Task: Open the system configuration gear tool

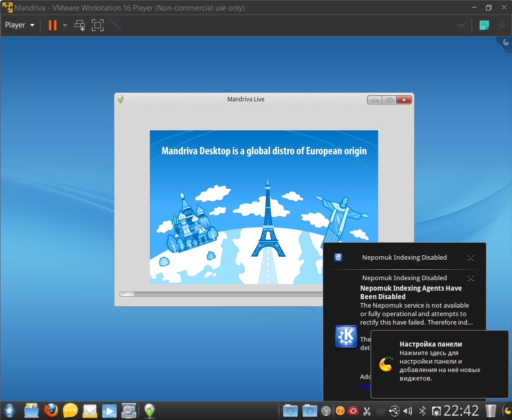Action: pos(129,411)
